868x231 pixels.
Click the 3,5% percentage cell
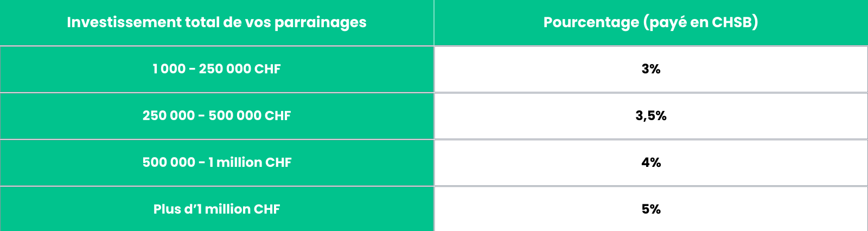[x=650, y=116]
